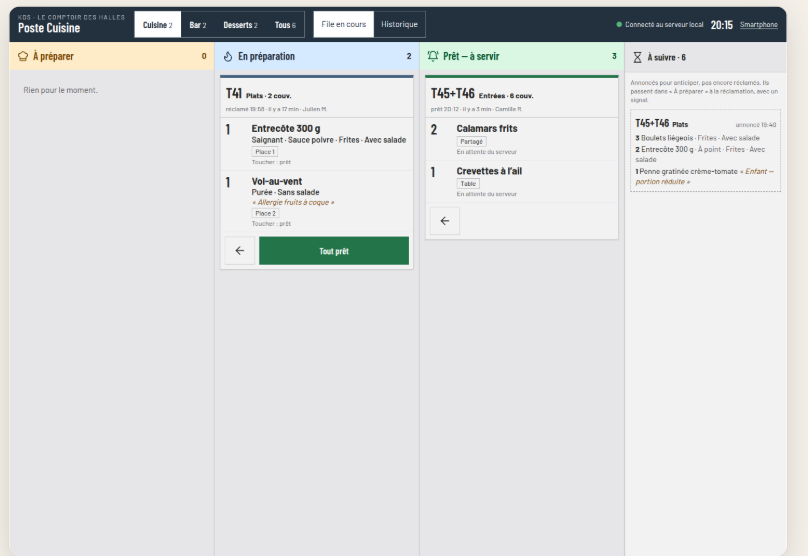Switch to the Bar station tab
The width and height of the screenshot is (808, 556).
(198, 25)
